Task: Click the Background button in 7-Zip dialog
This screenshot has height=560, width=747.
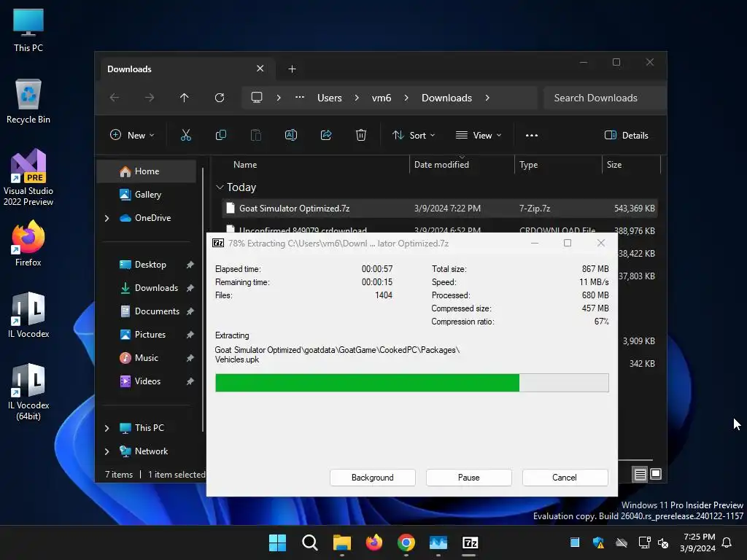Action: click(x=373, y=477)
